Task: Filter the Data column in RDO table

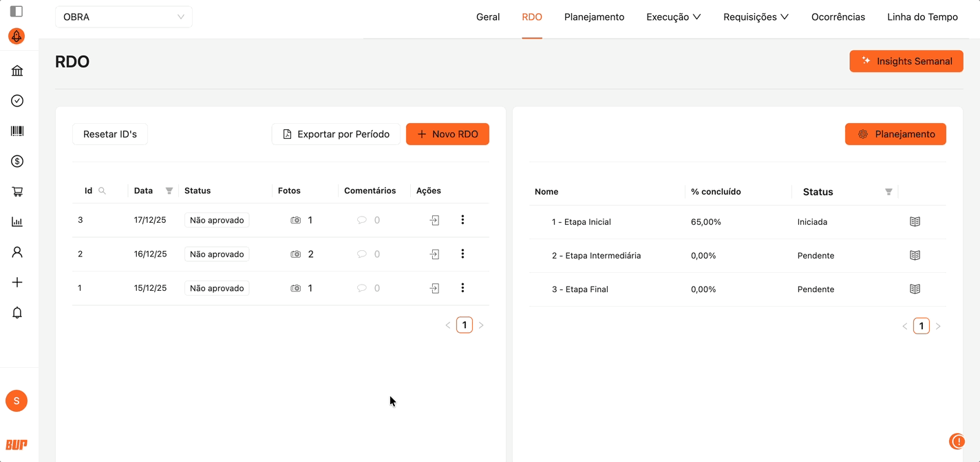Action: coord(169,191)
